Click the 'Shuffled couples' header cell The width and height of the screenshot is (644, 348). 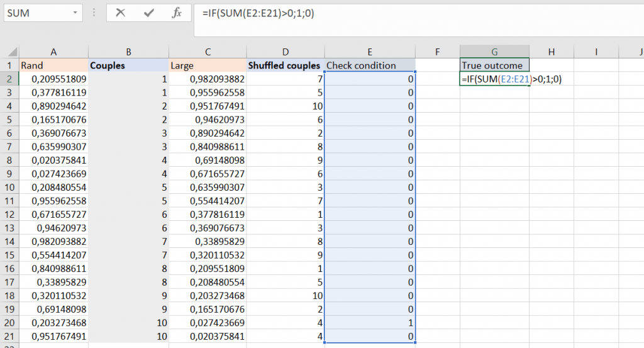tap(284, 65)
